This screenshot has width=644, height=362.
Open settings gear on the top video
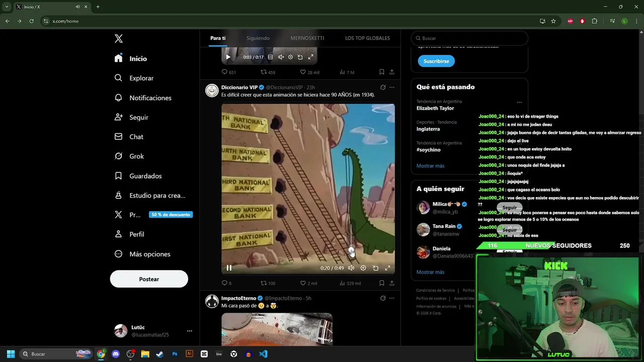pos(290,57)
